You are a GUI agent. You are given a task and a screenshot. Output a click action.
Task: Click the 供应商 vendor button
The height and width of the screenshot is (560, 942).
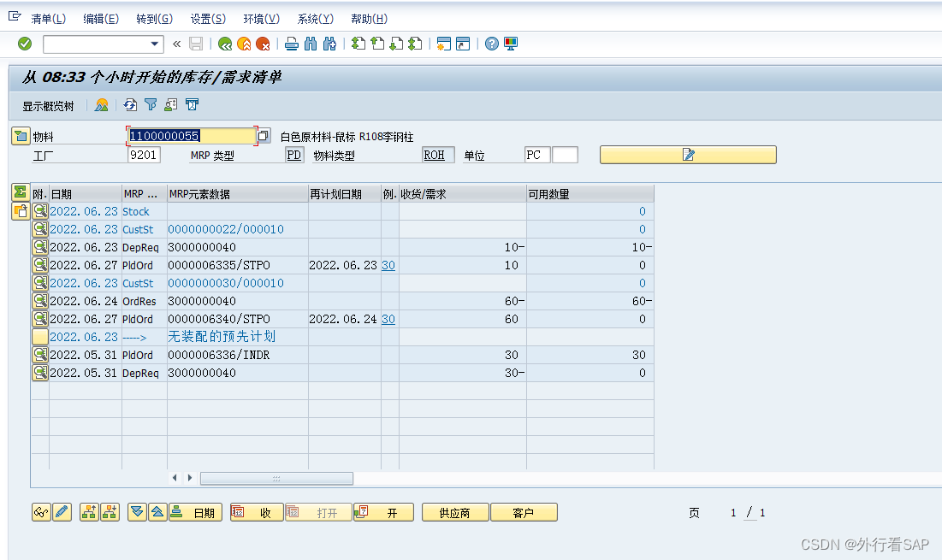click(x=454, y=511)
